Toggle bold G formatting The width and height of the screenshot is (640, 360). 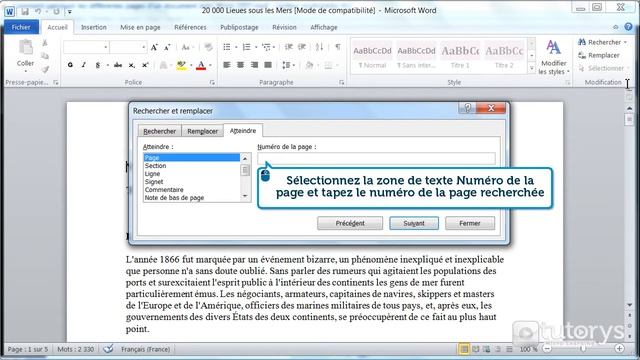(70, 65)
